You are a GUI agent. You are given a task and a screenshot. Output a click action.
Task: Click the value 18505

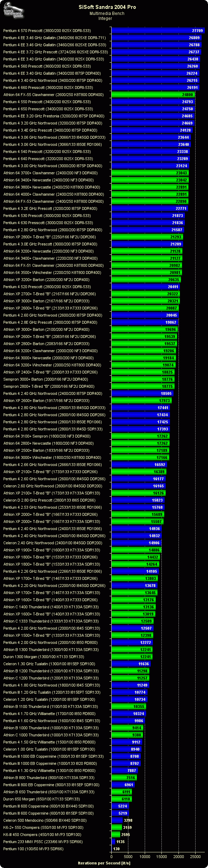[x=166, y=393]
